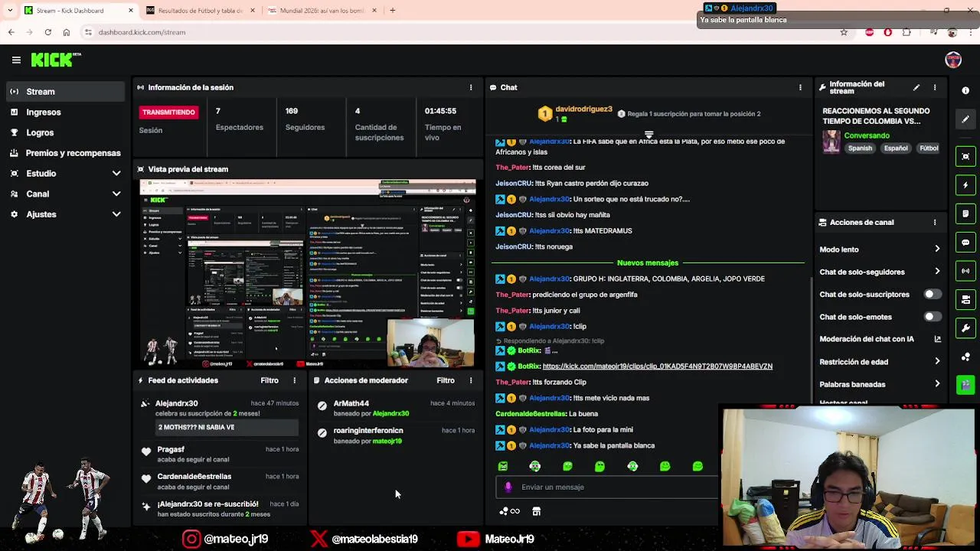Click the Pragasf follow entry in the feed
Image resolution: width=980 pixels, height=551 pixels.
coord(221,454)
